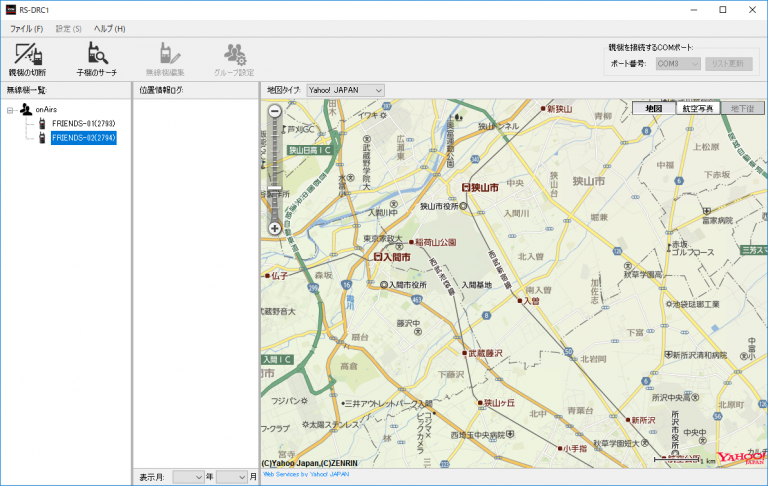
Task: Open グループ設定 group settings
Action: click(234, 59)
